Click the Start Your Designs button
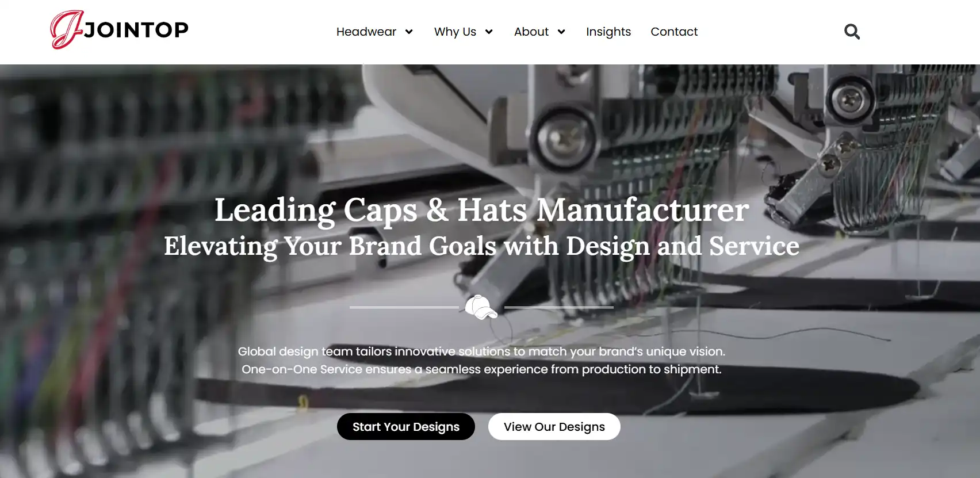Viewport: 980px width, 478px height. [406, 427]
